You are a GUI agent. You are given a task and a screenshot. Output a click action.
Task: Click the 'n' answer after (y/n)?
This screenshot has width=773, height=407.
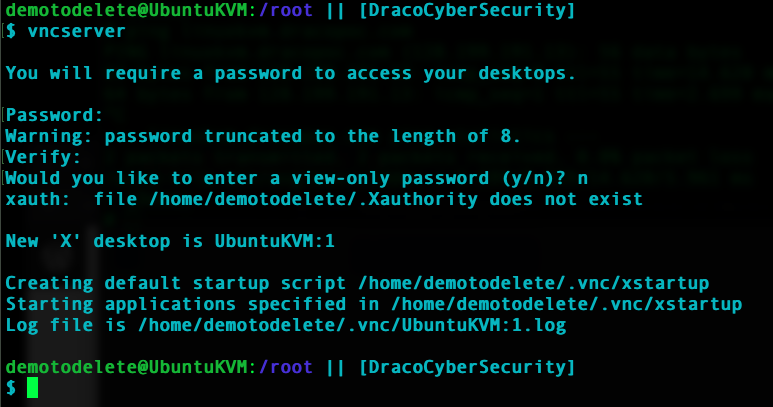point(583,178)
